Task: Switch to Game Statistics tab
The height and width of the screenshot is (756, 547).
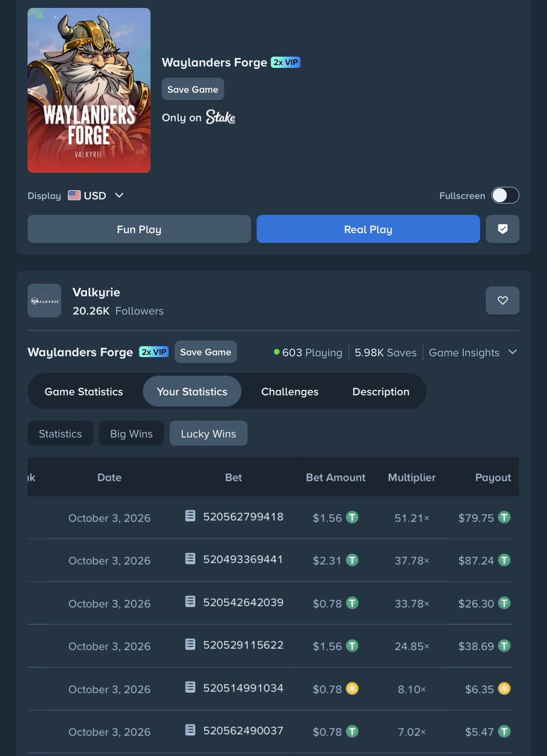Action: click(84, 391)
